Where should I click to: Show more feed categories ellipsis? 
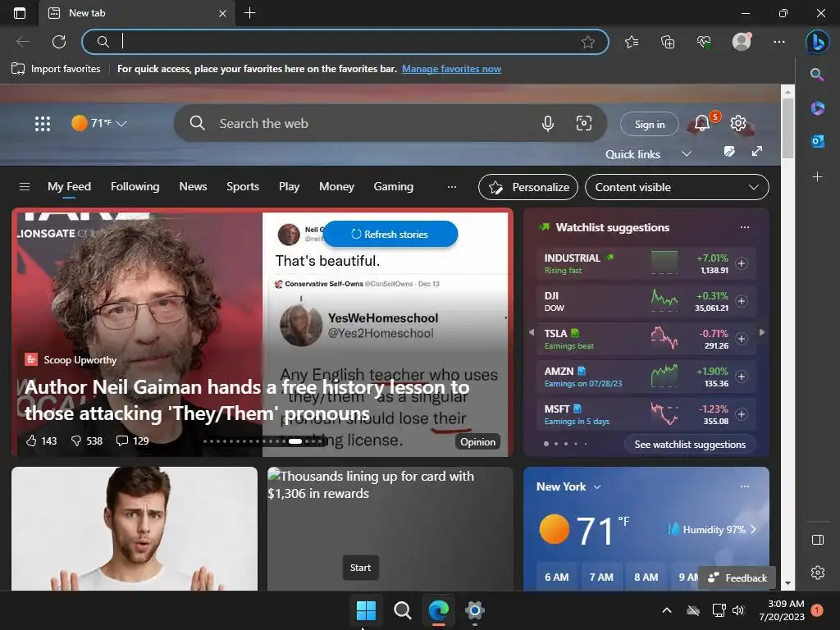[x=452, y=187]
